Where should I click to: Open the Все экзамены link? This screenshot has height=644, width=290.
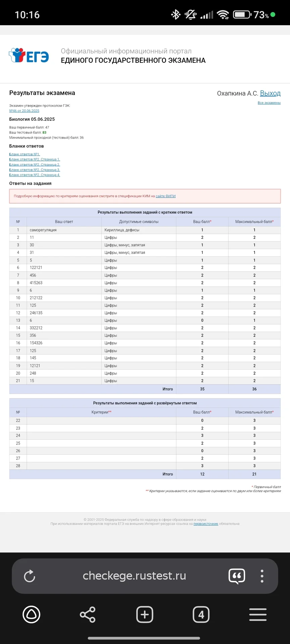point(269,103)
